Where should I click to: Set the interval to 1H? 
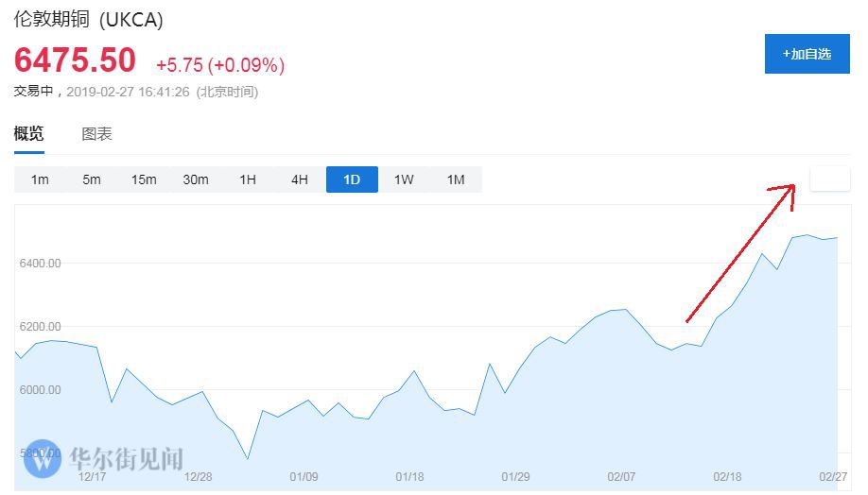(x=248, y=179)
